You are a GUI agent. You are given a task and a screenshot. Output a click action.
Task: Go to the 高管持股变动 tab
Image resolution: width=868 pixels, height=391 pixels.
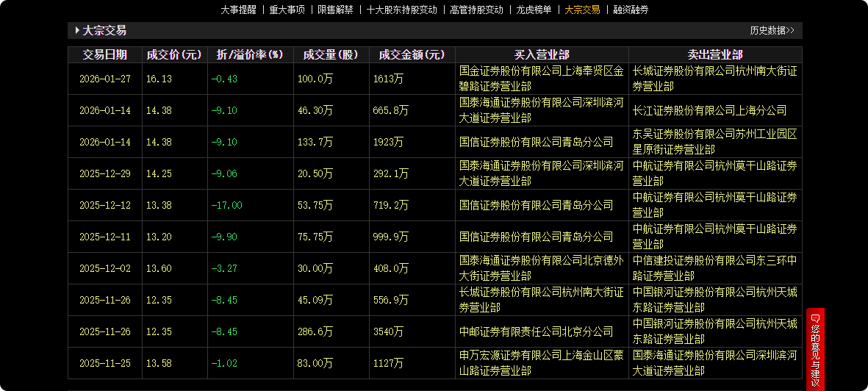pos(476,10)
